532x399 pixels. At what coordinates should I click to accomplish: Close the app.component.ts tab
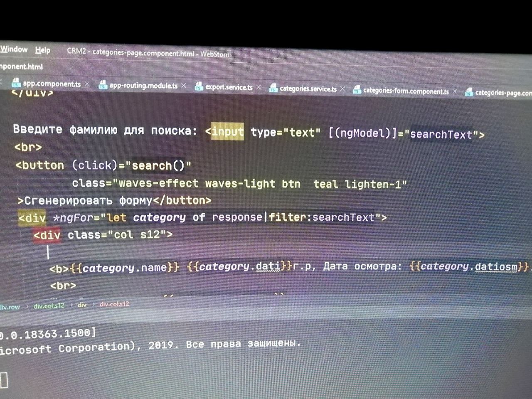(87, 84)
